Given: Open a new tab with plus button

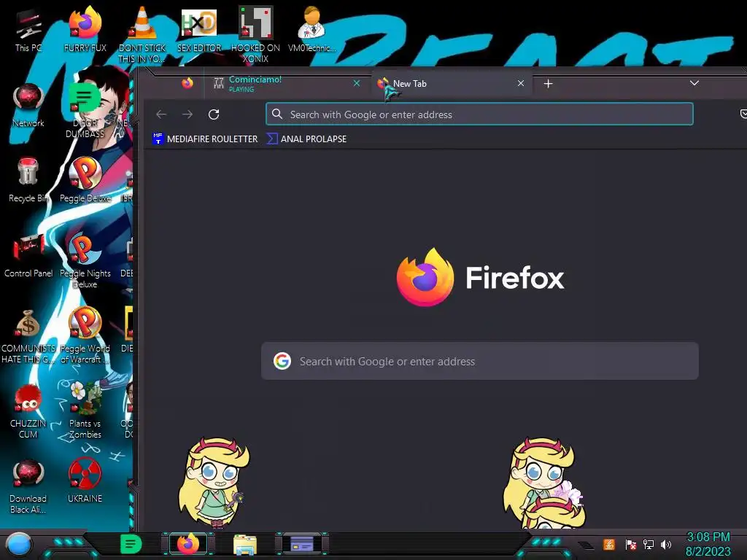Looking at the screenshot, I should coord(549,84).
